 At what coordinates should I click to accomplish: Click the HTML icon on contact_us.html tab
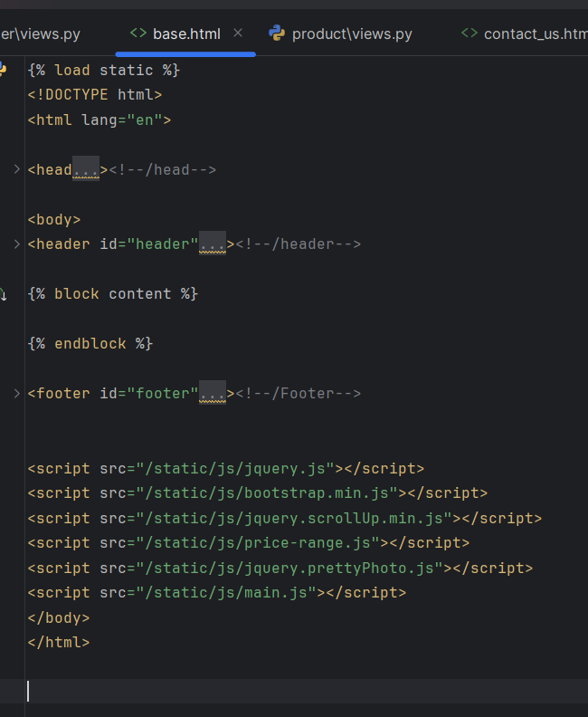[x=469, y=33]
